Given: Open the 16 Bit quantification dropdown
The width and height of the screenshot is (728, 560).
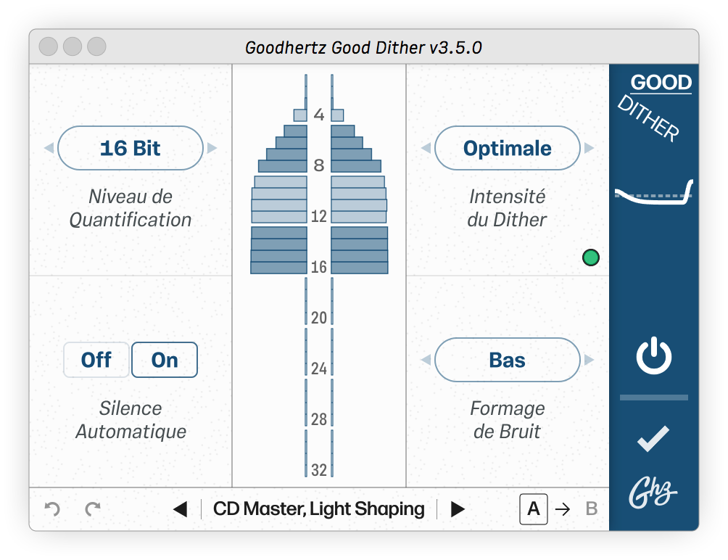Looking at the screenshot, I should [x=131, y=148].
